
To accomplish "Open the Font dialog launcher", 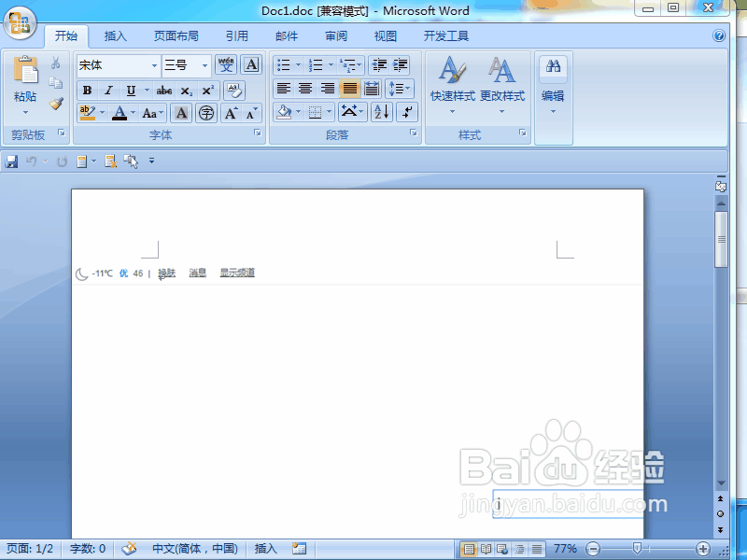I will [x=258, y=133].
